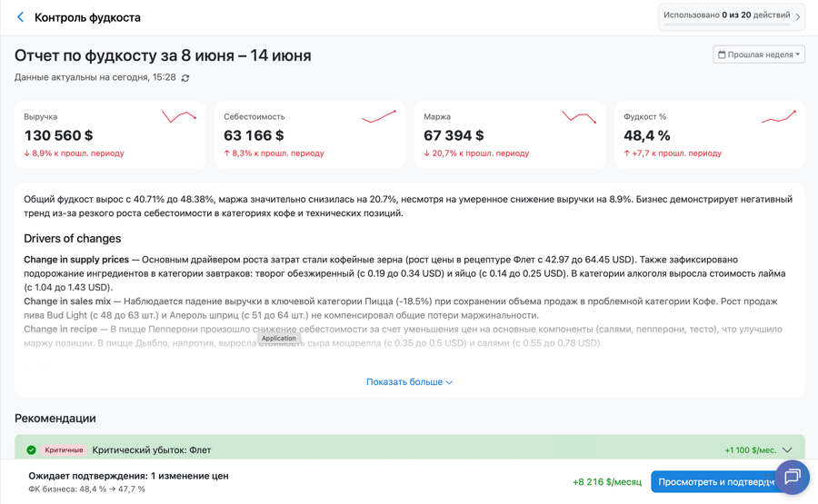The width and height of the screenshot is (818, 504).
Task: Open the Фудкост % sparkline chart
Action: 779,117
